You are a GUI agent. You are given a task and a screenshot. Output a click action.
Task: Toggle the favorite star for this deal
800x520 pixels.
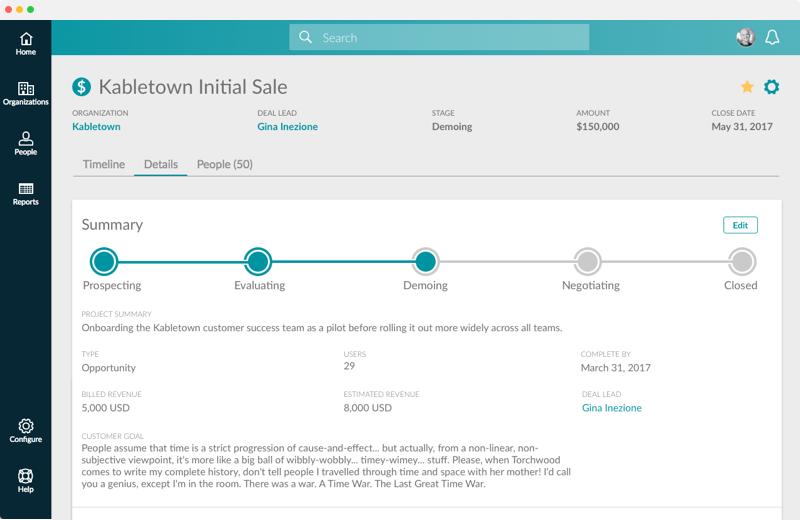(x=747, y=87)
